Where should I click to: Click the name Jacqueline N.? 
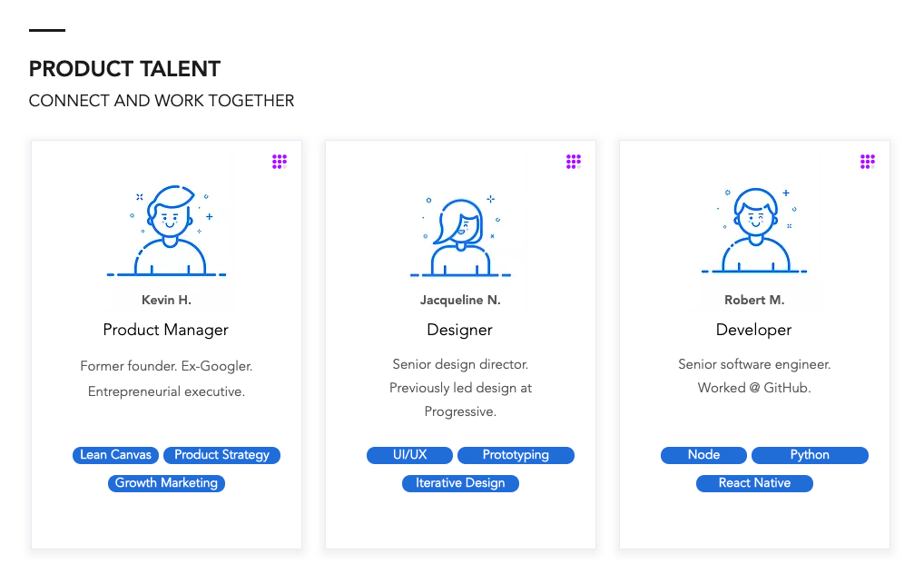pos(460,300)
